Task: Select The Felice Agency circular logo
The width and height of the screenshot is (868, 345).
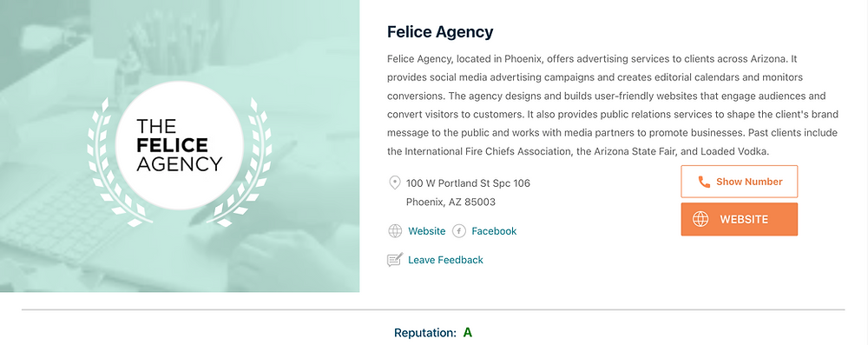Action: [x=180, y=145]
